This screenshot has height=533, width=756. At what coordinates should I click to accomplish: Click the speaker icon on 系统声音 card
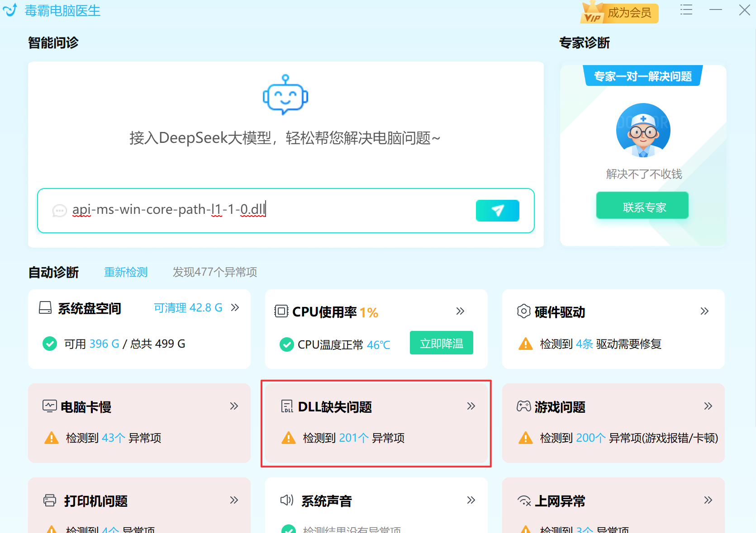point(286,500)
